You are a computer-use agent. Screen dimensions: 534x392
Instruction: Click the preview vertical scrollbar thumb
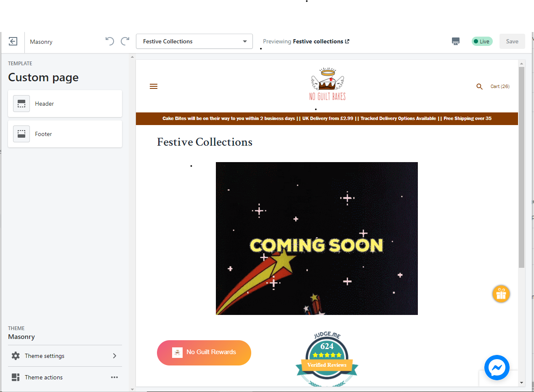[x=522, y=168]
